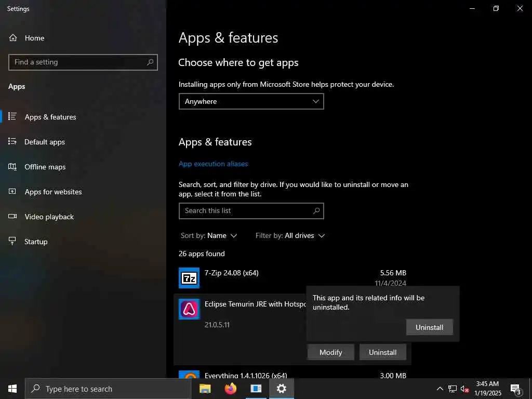This screenshot has height=399, width=532.
Task: Click the 3.00 MB size of Everything
Action: pos(393,375)
